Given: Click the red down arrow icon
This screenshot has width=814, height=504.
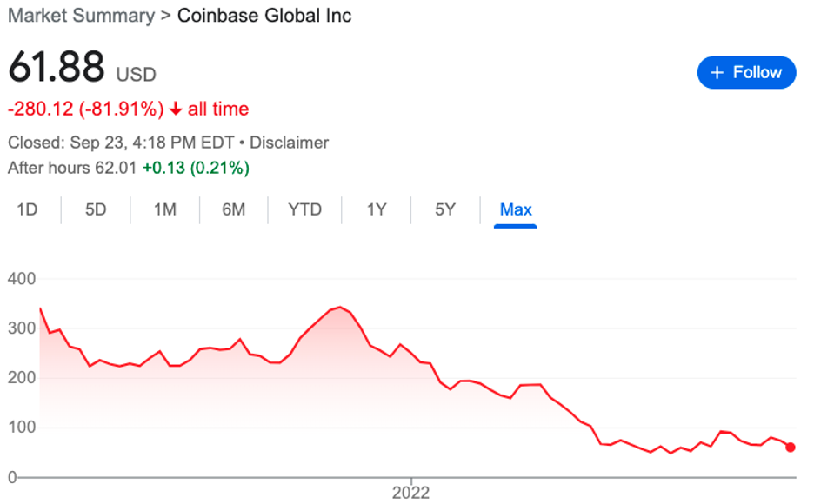Looking at the screenshot, I should [x=176, y=109].
